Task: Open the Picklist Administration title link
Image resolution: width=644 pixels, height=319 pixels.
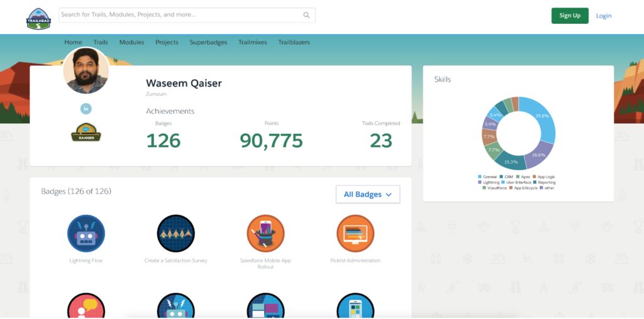Action: coord(355,261)
